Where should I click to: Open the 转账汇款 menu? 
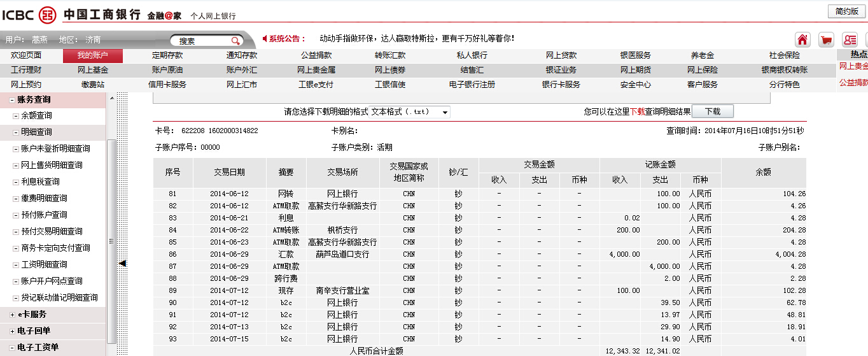pos(390,56)
